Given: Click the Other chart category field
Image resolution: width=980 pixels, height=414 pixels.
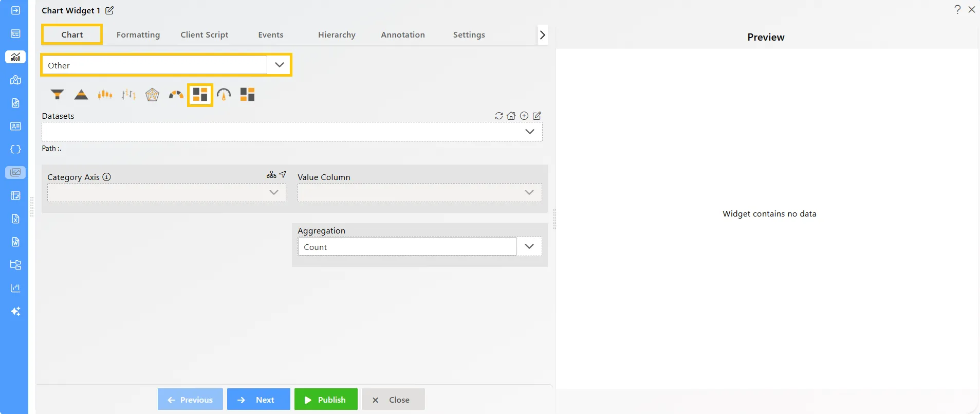Looking at the screenshot, I should coord(154,65).
